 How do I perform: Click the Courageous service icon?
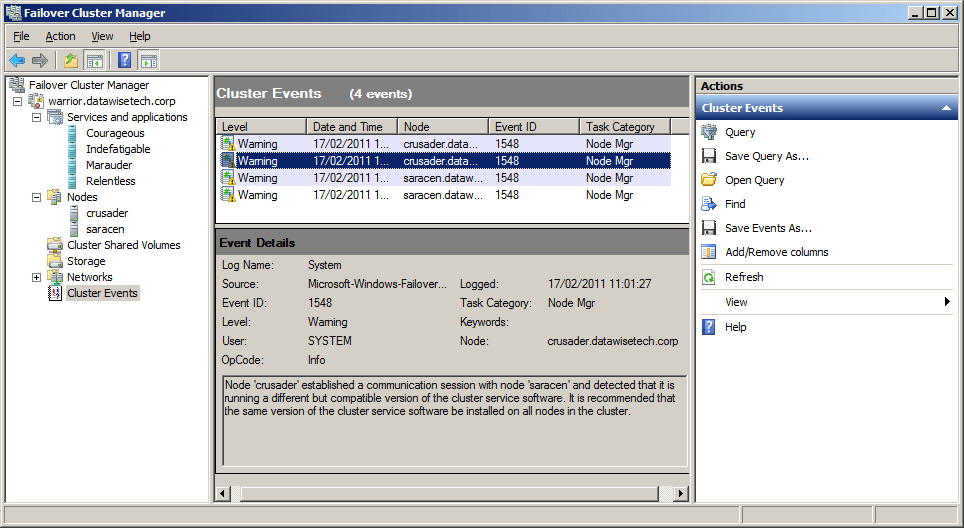[x=73, y=133]
